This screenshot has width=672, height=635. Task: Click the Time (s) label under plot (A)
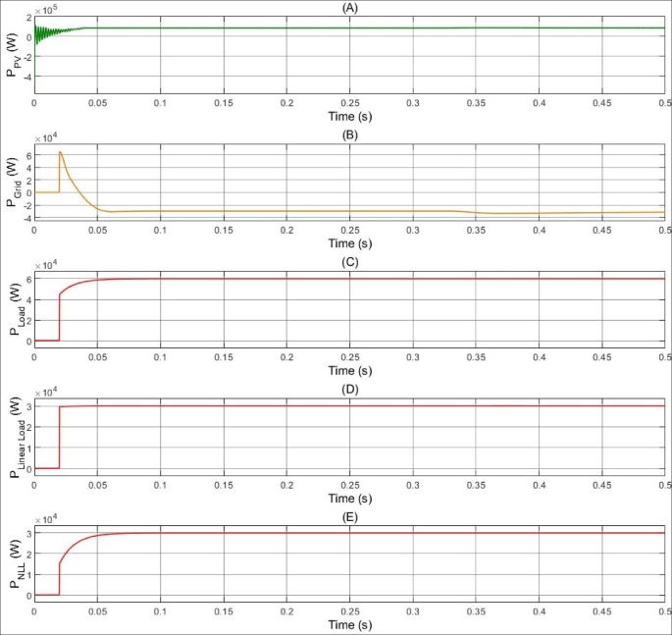tap(349, 116)
